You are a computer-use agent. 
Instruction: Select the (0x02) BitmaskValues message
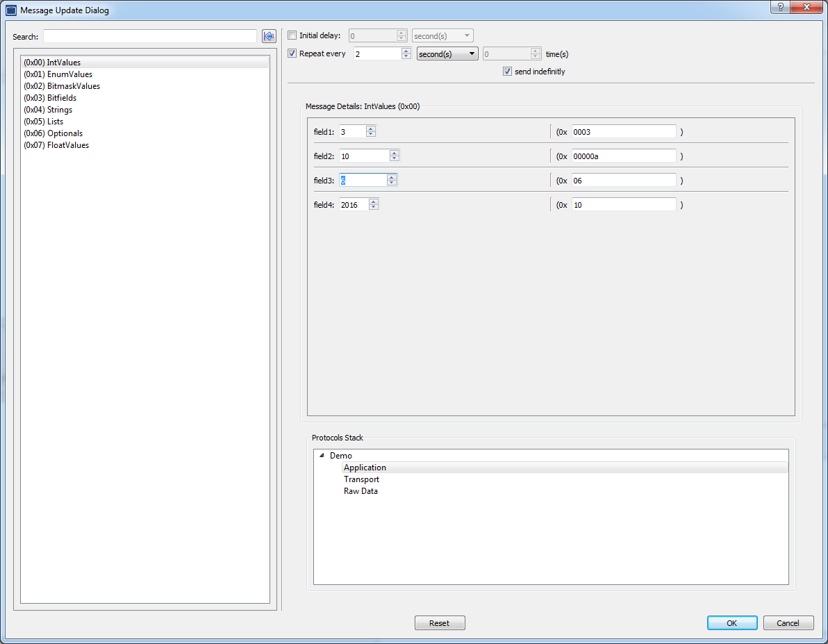pos(60,86)
